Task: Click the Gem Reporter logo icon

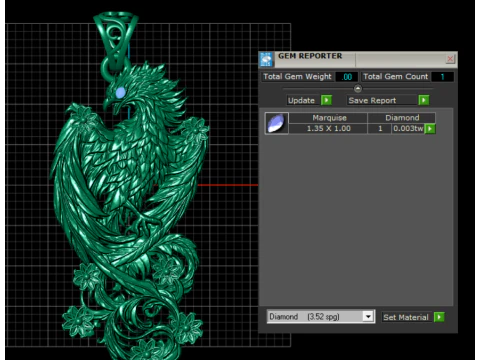Action: (266, 59)
